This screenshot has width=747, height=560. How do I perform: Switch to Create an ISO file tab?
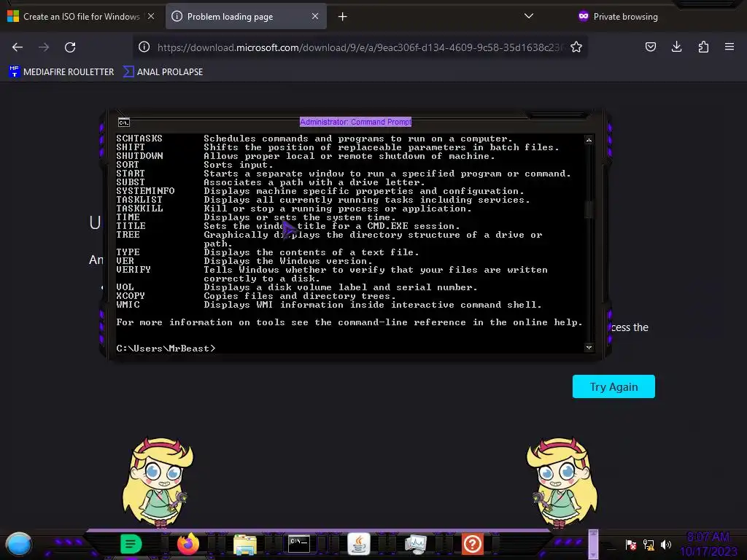(x=82, y=17)
